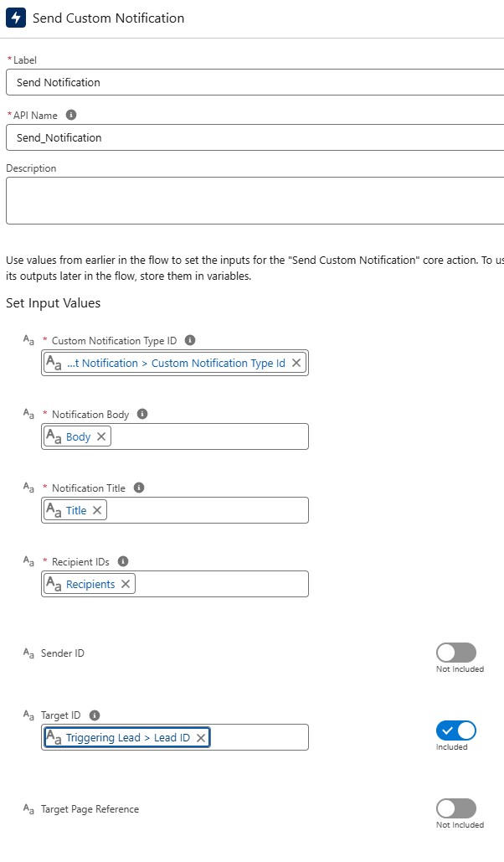Focus the API Name input field
Image resolution: width=504 pixels, height=862 pixels.
tap(251, 137)
